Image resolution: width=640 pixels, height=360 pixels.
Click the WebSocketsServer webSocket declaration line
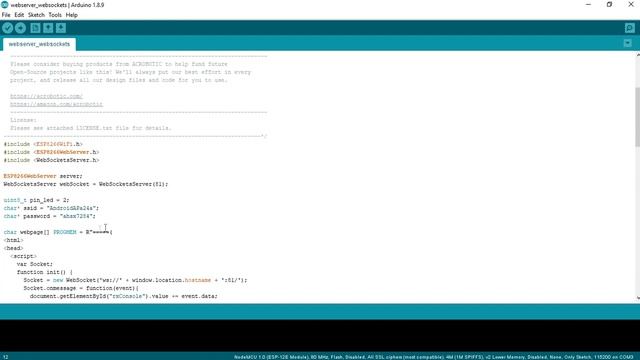tap(86, 184)
